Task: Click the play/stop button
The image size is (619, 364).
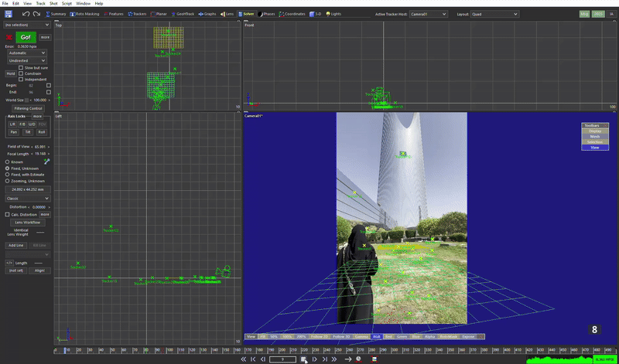Action: click(x=303, y=359)
